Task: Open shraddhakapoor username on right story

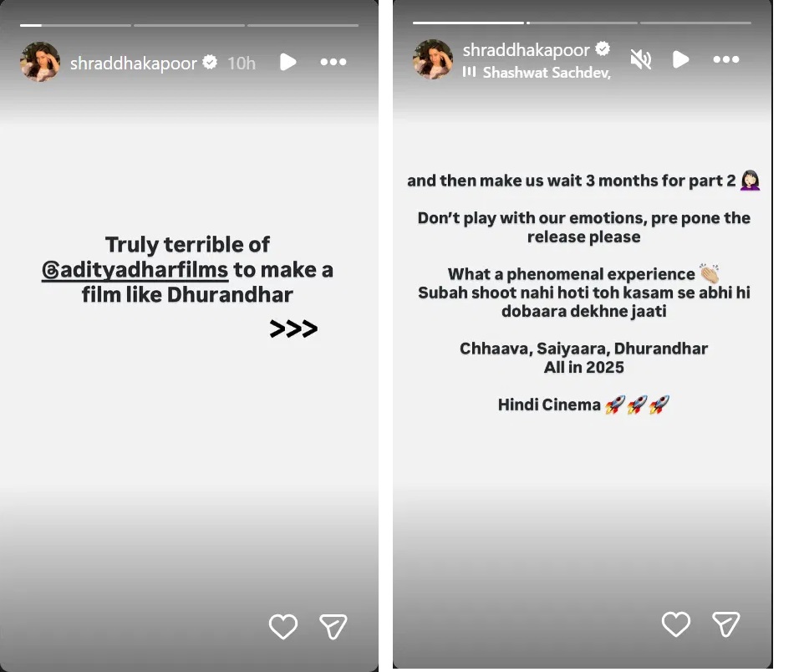Action: pos(526,50)
